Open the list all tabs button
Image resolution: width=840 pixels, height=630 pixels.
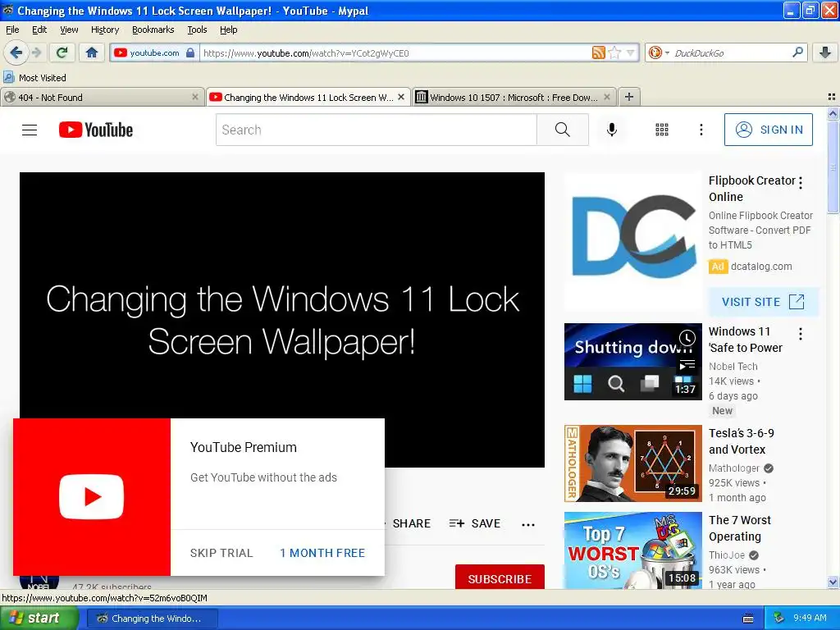pyautogui.click(x=832, y=97)
